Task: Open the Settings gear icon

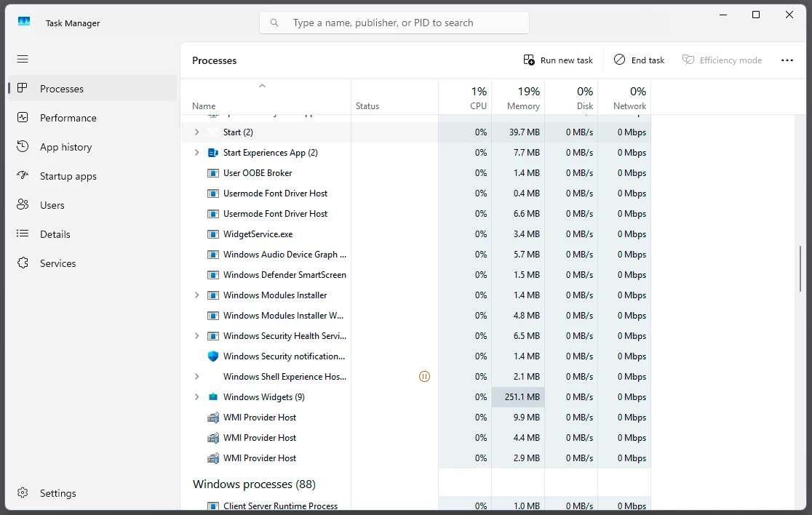Action: (x=23, y=492)
